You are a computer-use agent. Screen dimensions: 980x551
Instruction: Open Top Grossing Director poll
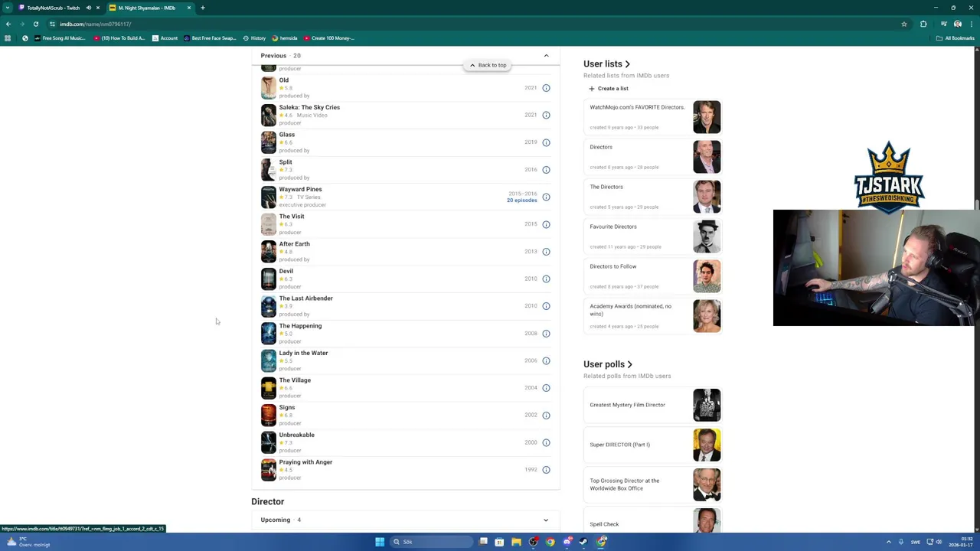pyautogui.click(x=624, y=484)
